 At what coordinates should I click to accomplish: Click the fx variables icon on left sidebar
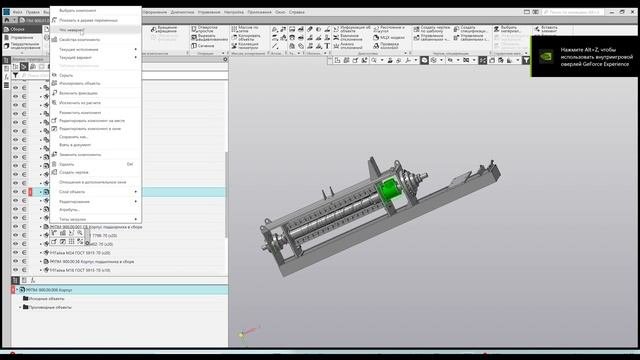6,77
